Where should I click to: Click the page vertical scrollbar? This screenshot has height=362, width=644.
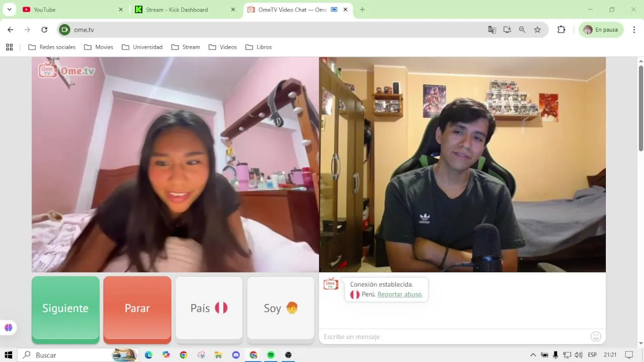tap(640, 108)
